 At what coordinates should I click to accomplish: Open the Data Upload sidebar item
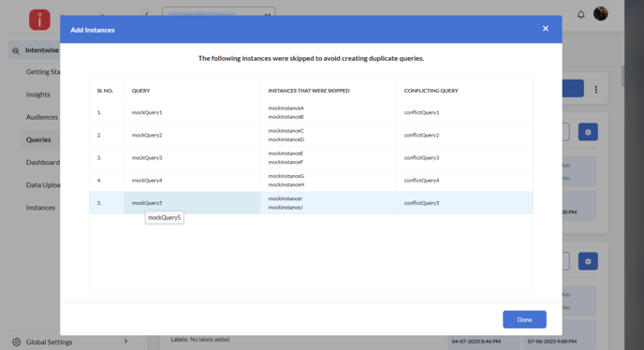(43, 185)
